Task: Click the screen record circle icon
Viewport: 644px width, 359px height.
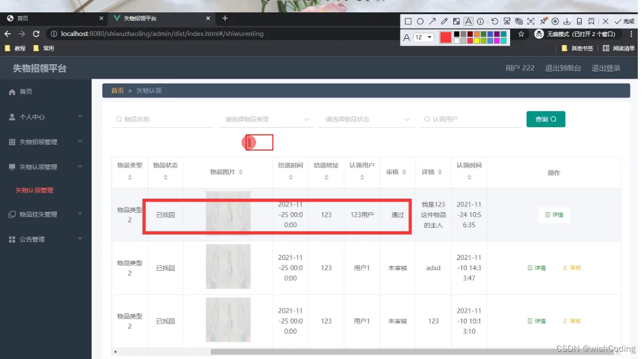Action: (555, 21)
